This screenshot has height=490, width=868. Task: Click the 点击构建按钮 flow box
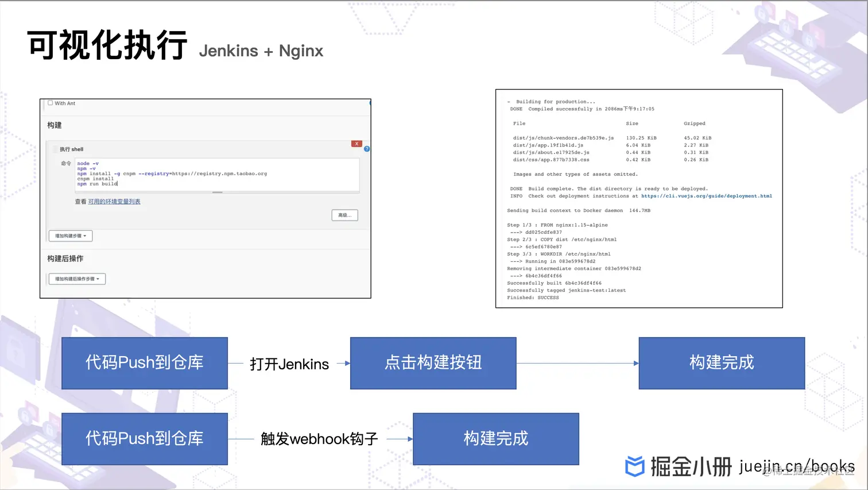[433, 363]
